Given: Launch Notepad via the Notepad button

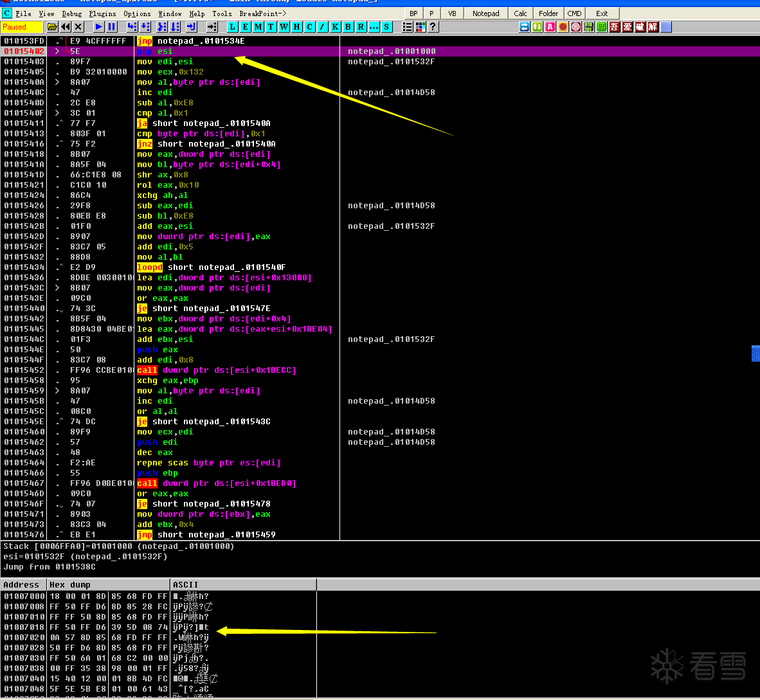Looking at the screenshot, I should (485, 13).
